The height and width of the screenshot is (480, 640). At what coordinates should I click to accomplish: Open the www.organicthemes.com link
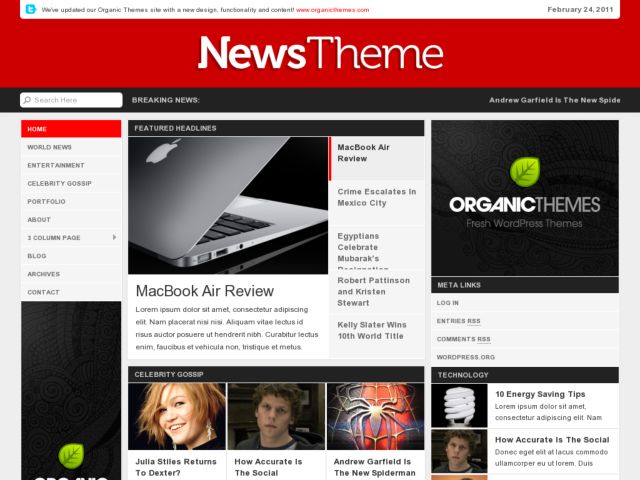pos(332,10)
